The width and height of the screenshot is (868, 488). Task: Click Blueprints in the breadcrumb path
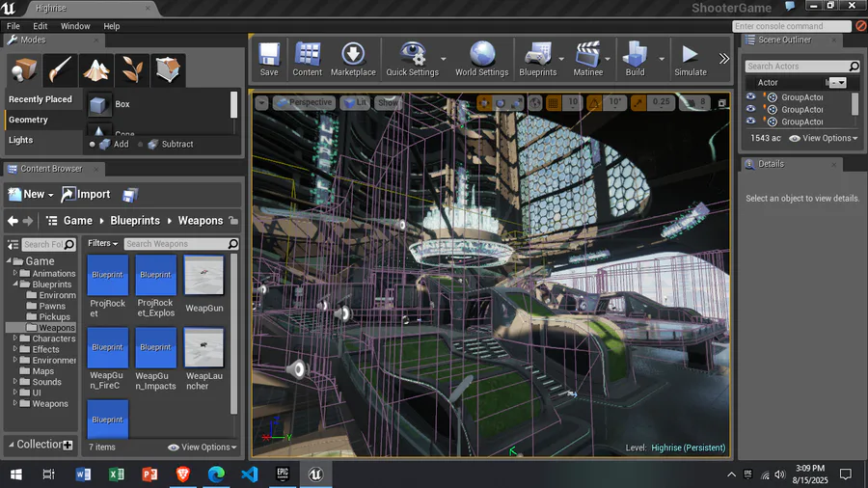tap(135, 221)
